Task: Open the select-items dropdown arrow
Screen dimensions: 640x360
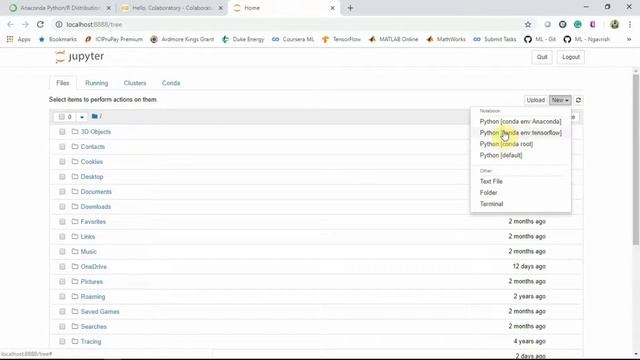Action: pos(82,117)
